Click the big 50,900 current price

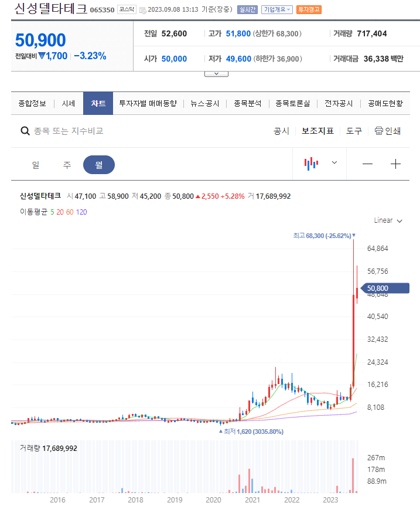[40, 40]
